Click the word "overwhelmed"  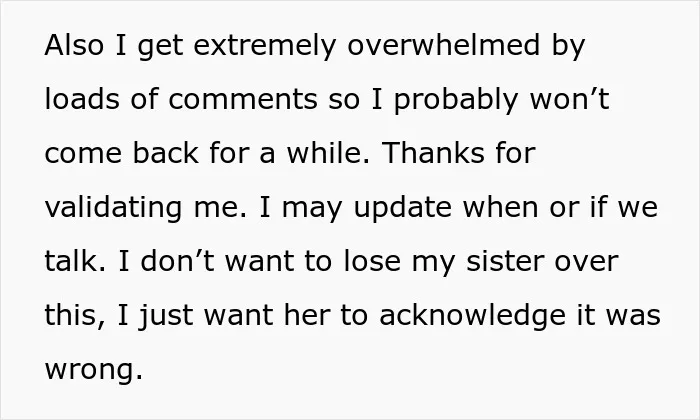coord(444,45)
